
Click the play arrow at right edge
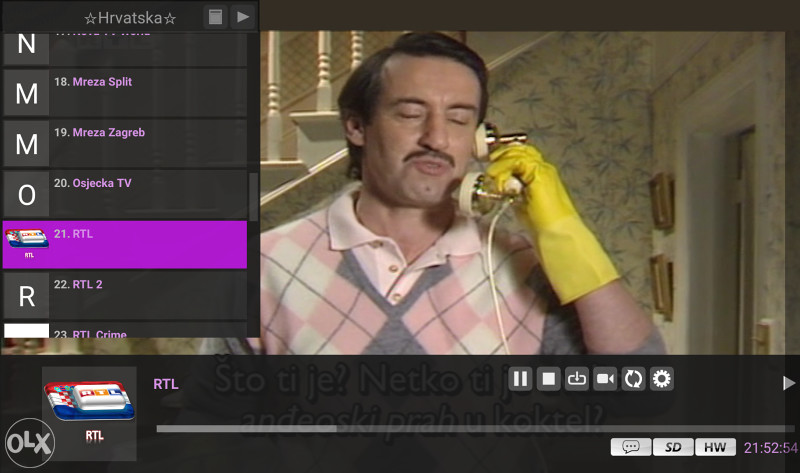point(788,383)
